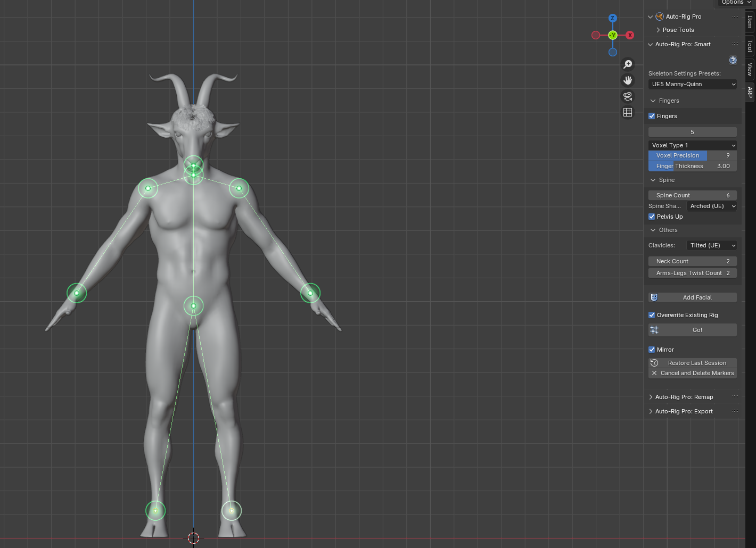756x548 pixels.
Task: Toggle the camera view icon
Action: tap(628, 96)
